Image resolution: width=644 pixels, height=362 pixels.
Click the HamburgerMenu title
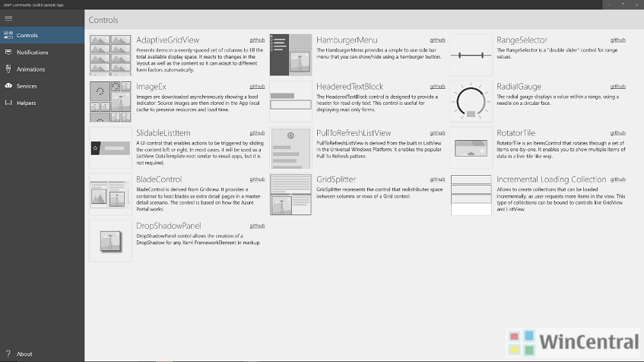coord(347,40)
